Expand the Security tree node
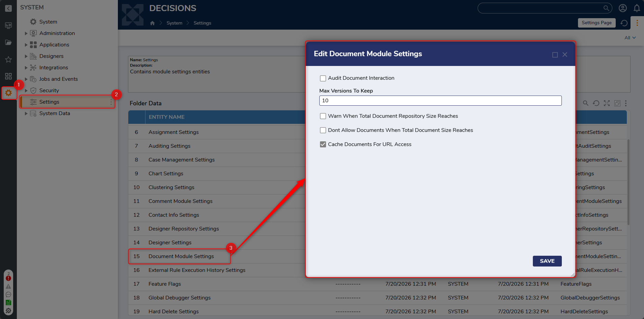The width and height of the screenshot is (644, 319). 26,91
